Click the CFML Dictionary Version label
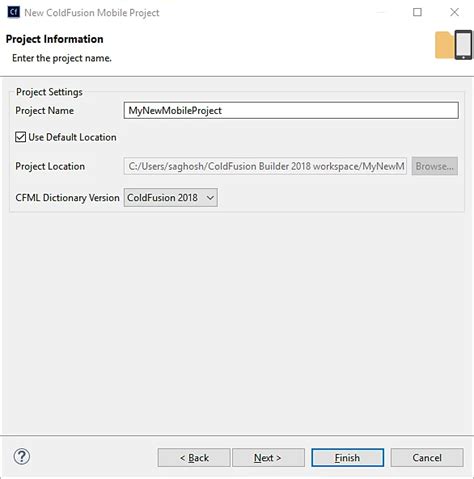Image resolution: width=474 pixels, height=479 pixels. tap(67, 198)
